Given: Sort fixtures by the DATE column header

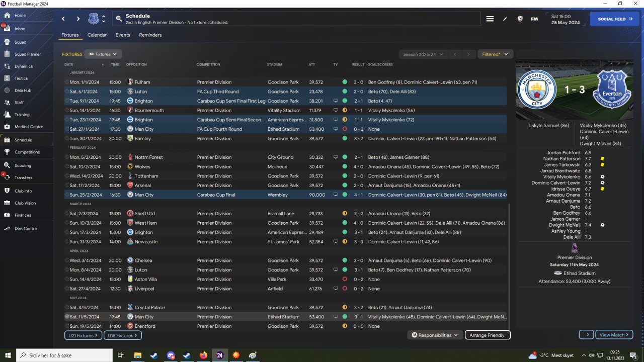Looking at the screenshot, I should pyautogui.click(x=69, y=65).
